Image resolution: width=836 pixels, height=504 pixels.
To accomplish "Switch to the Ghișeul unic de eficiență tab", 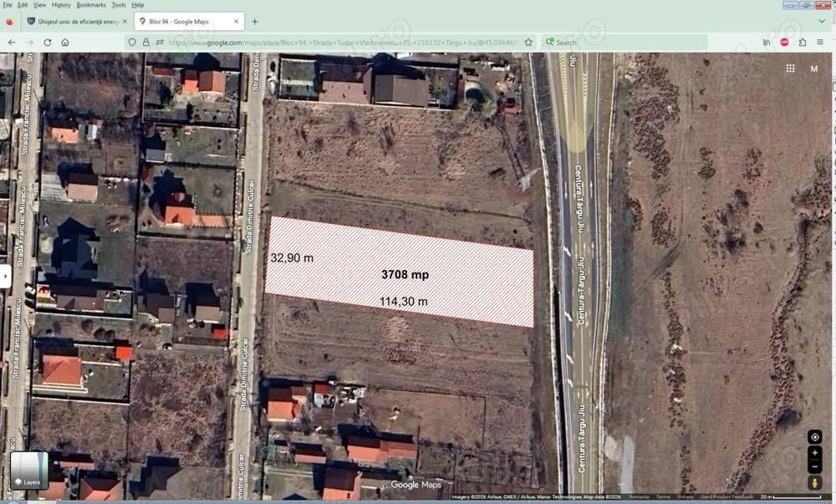I will pyautogui.click(x=77, y=21).
